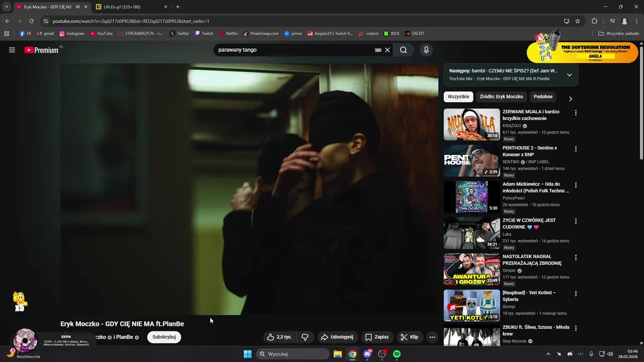This screenshot has width=644, height=362.
Task: Open options for ZBUKU Młoda krew video
Action: pos(576,328)
